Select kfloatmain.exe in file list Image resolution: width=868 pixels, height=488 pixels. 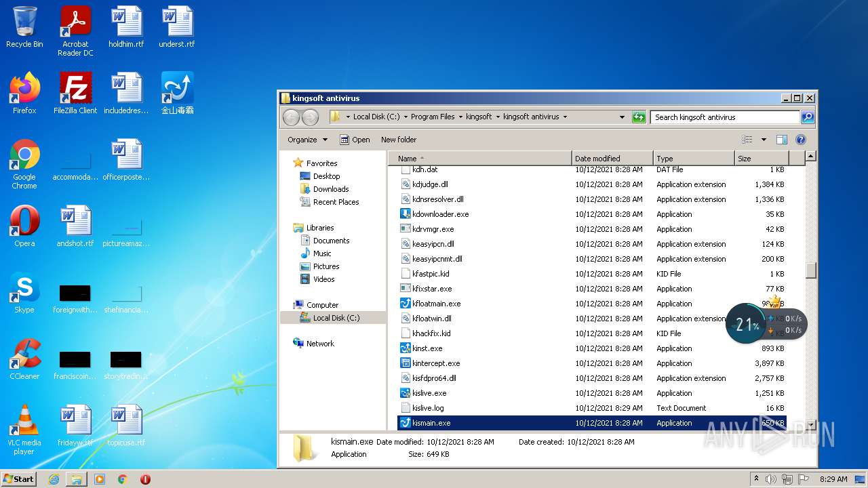pos(436,304)
